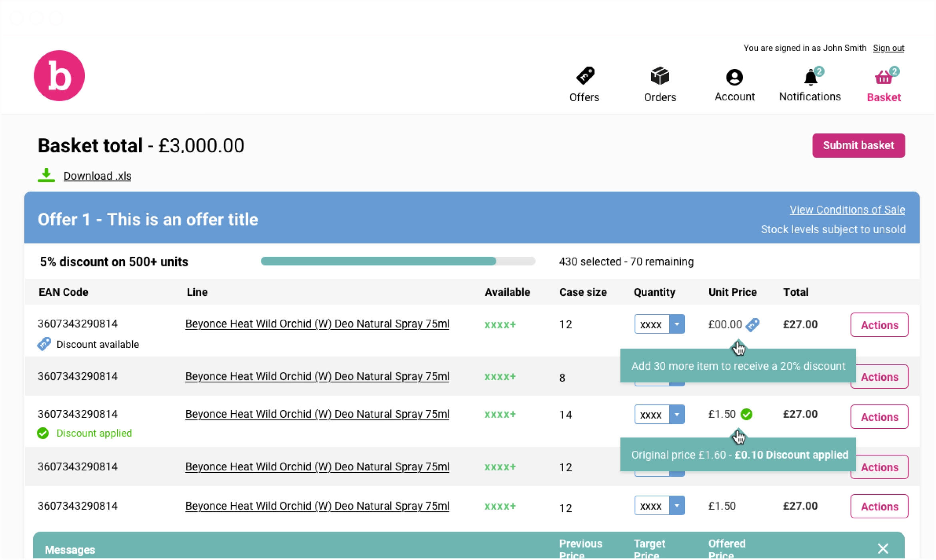936x560 pixels.
Task: Click the Basket menu label
Action: pyautogui.click(x=884, y=97)
